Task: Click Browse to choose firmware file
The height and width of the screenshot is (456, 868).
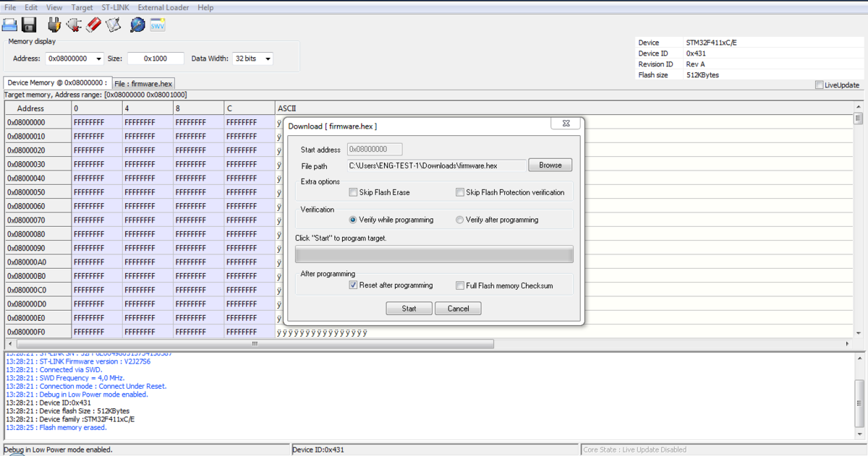Action: (x=550, y=165)
